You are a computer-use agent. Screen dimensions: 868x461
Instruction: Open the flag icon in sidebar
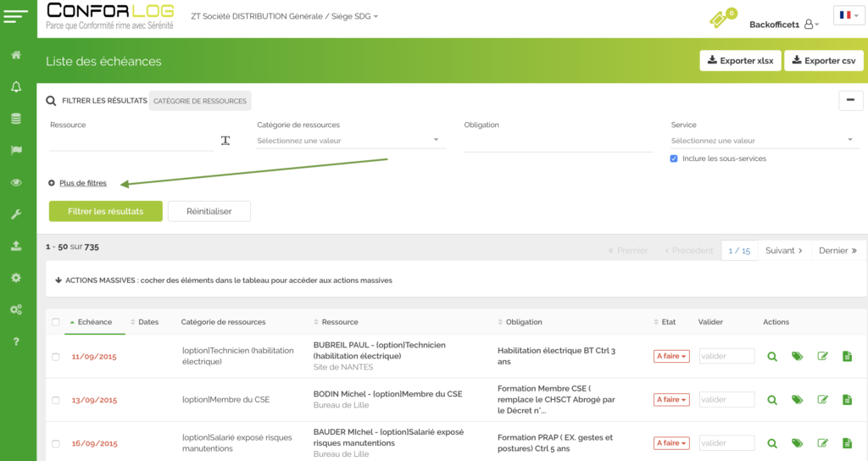click(x=16, y=150)
